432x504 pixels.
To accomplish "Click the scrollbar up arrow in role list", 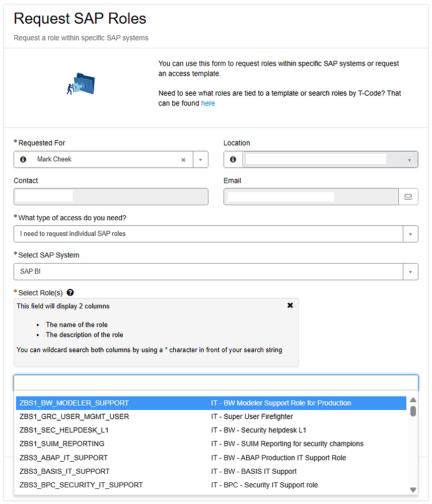I will click(413, 399).
